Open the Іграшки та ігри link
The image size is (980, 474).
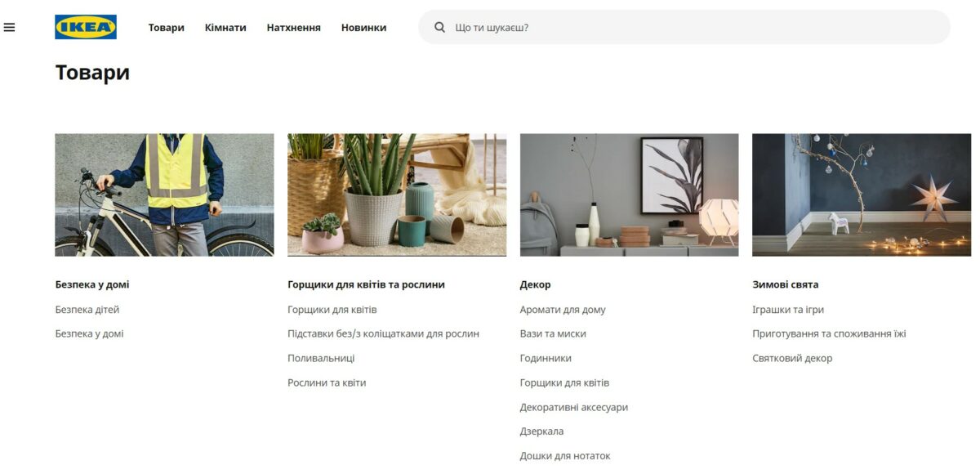pos(788,310)
